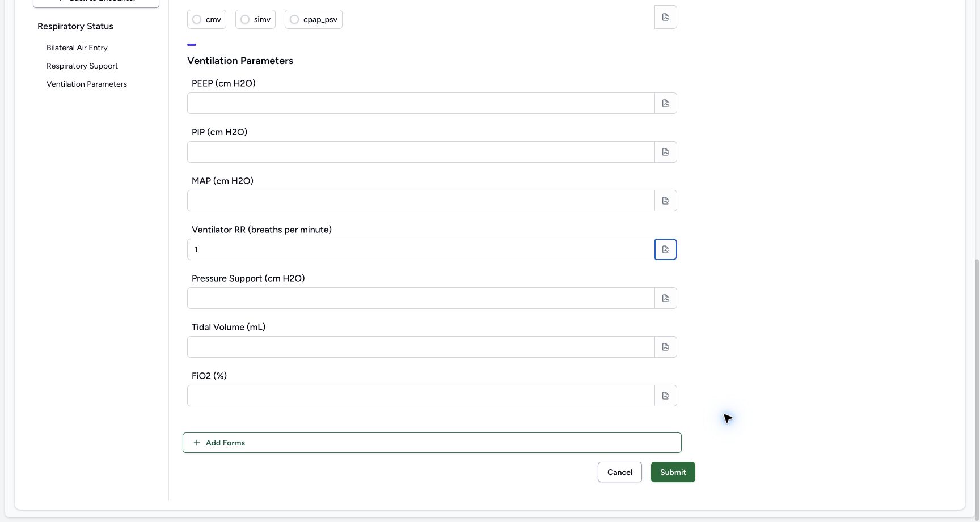Go to Respiratory Support section
980x522 pixels.
(82, 66)
